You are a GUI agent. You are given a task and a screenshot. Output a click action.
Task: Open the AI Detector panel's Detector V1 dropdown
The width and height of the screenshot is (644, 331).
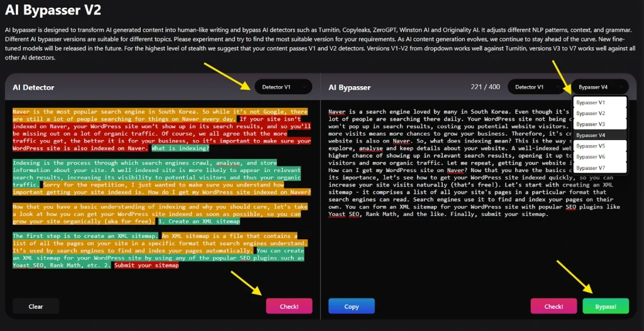coord(284,87)
